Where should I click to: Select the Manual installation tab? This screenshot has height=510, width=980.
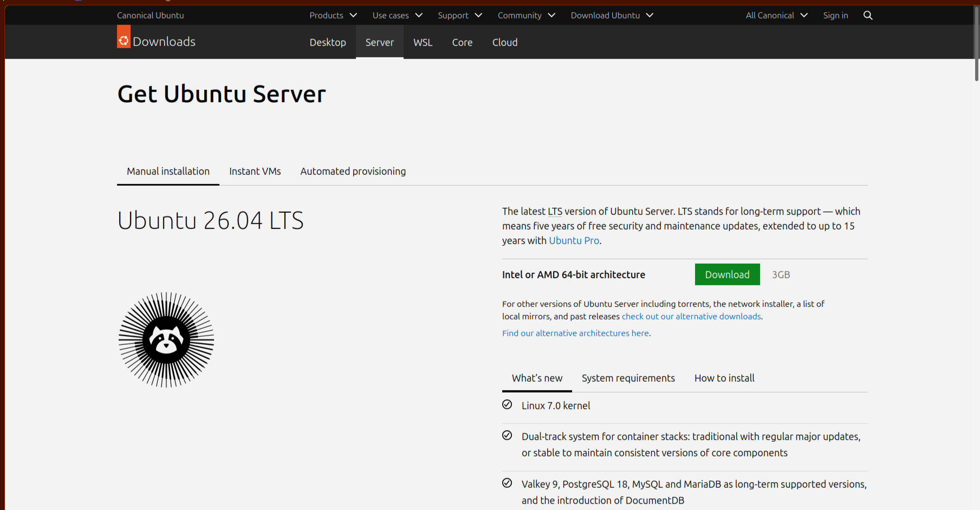click(x=168, y=171)
